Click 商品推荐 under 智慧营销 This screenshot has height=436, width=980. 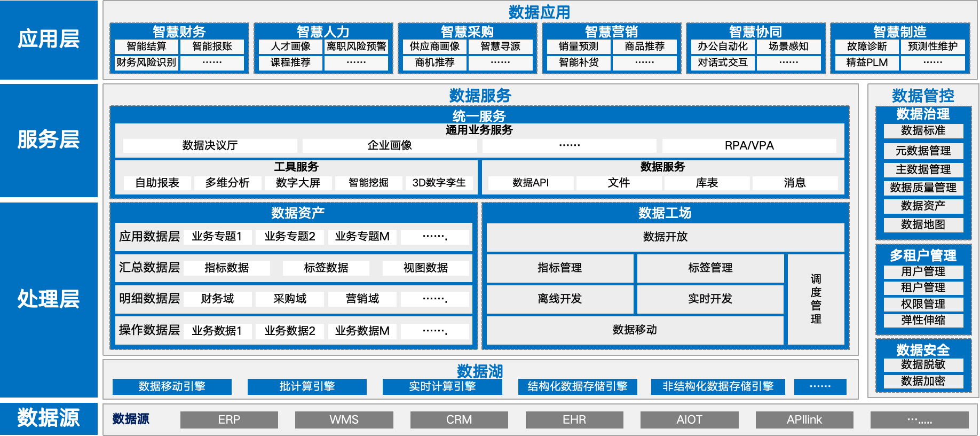click(644, 46)
